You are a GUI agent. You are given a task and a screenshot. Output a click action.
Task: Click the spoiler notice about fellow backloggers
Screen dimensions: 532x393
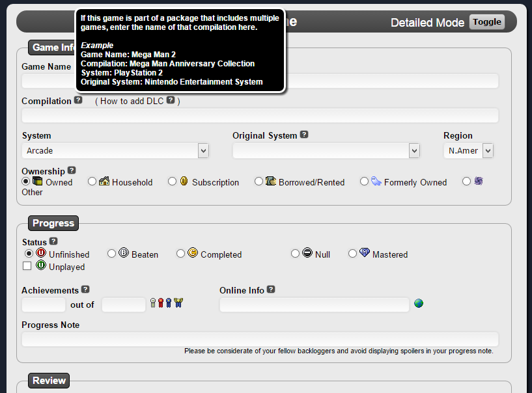(339, 351)
